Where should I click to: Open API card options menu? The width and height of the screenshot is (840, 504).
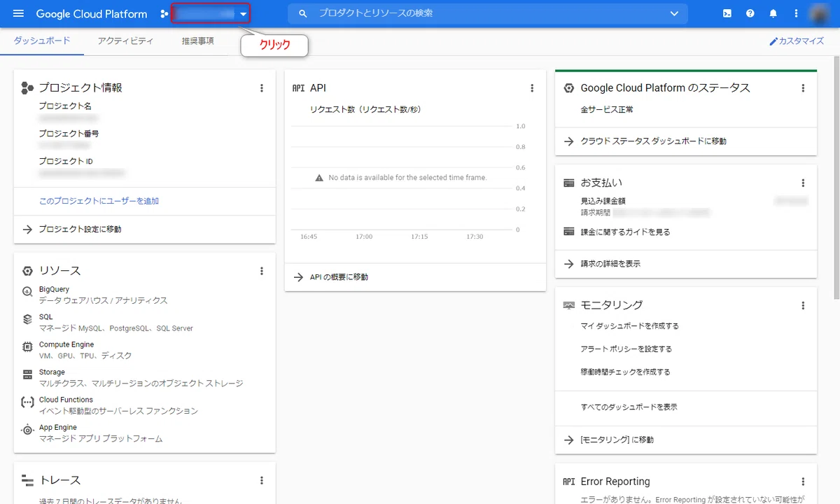(x=532, y=88)
